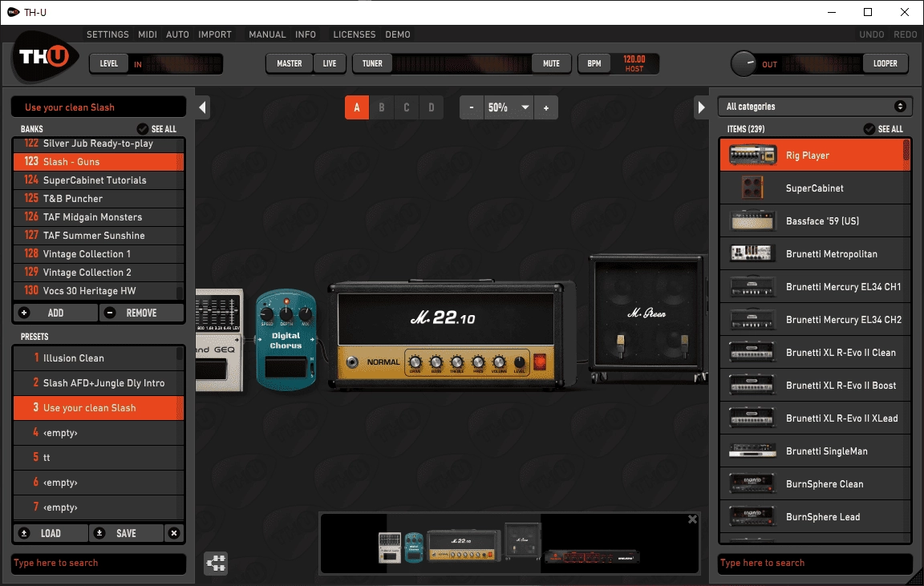Click the LEVEL button
The image size is (924, 586).
click(x=109, y=63)
